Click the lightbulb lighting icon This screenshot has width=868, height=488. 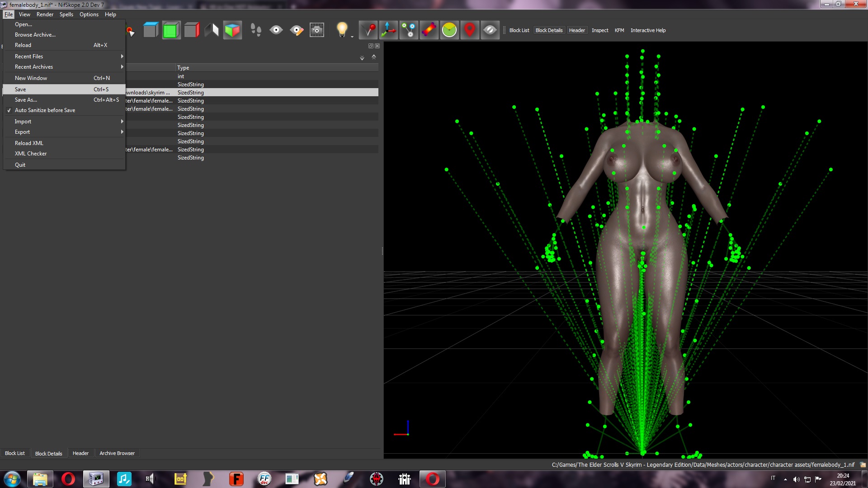tap(342, 30)
